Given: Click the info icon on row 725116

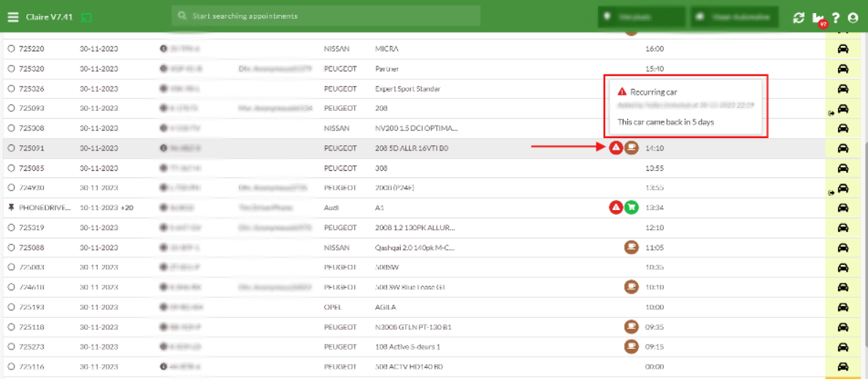Looking at the screenshot, I should pyautogui.click(x=164, y=366).
